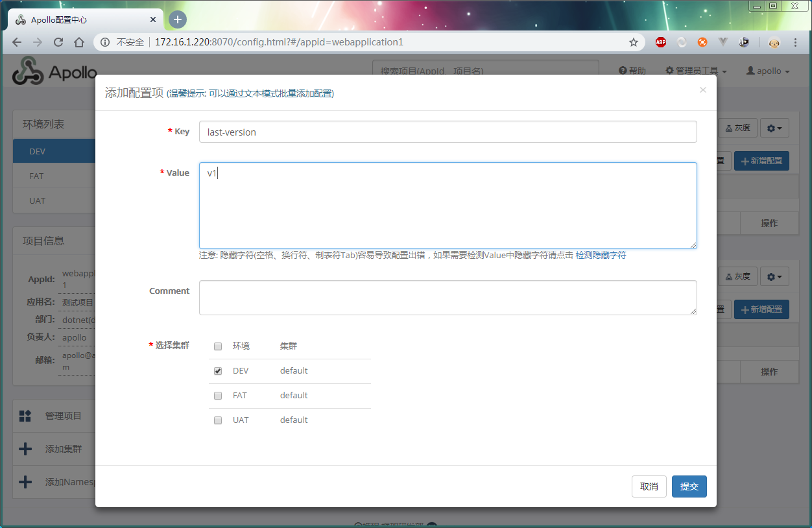Open Chrome's three-dot menu
This screenshot has height=528, width=812.
click(x=796, y=42)
